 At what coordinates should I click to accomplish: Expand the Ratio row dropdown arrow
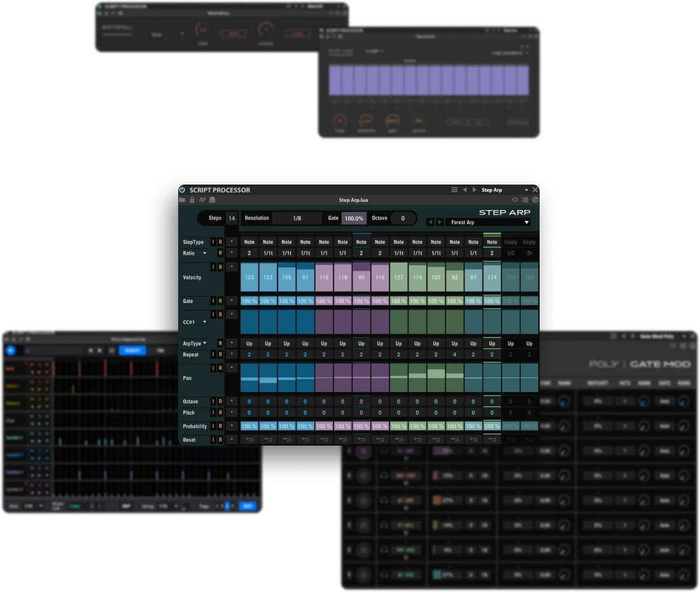[x=205, y=253]
